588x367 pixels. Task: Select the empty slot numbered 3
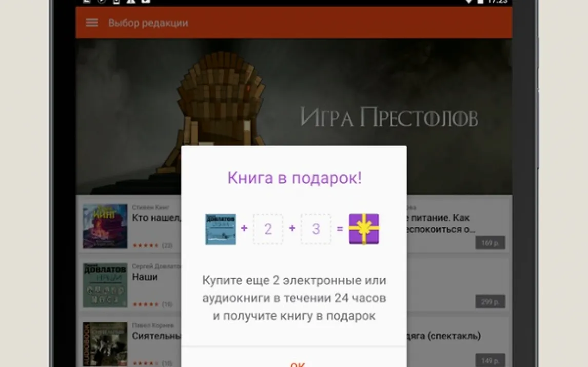coord(316,229)
